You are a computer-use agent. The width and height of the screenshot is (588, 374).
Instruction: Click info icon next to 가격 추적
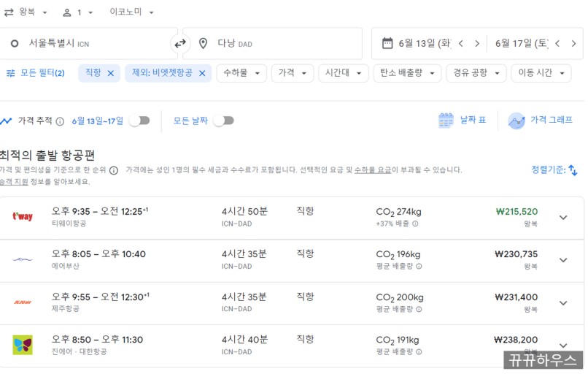[x=60, y=121]
